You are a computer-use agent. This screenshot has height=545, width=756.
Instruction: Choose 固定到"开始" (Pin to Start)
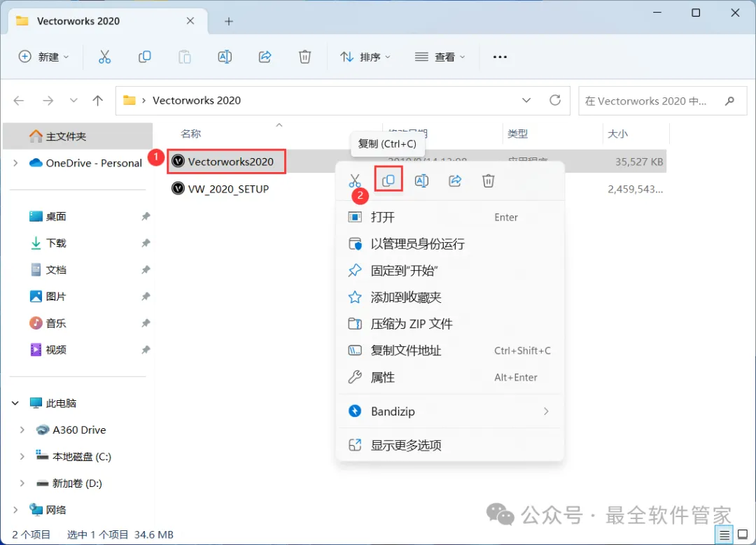tap(449, 270)
